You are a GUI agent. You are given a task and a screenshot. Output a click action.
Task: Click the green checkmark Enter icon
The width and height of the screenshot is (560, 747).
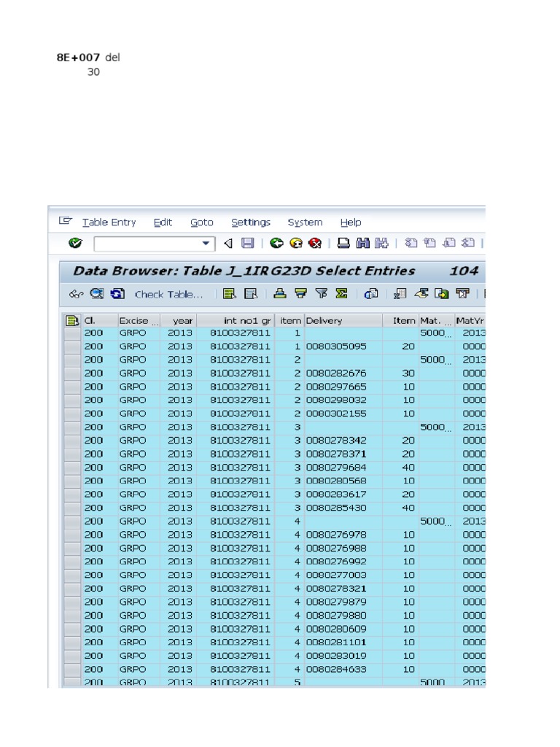tap(75, 244)
